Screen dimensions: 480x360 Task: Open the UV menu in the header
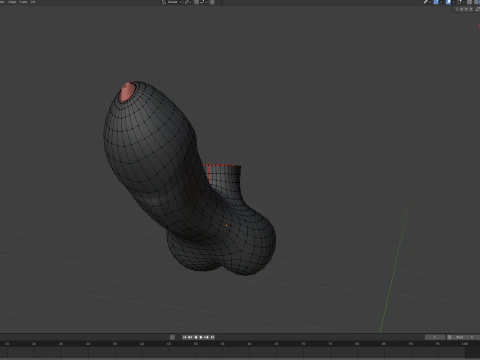point(33,2)
